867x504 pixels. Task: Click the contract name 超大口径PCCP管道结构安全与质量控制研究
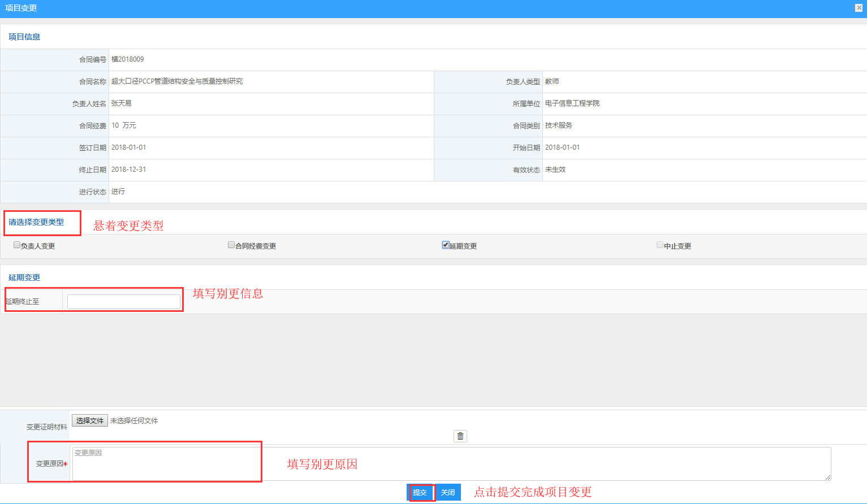pyautogui.click(x=177, y=81)
